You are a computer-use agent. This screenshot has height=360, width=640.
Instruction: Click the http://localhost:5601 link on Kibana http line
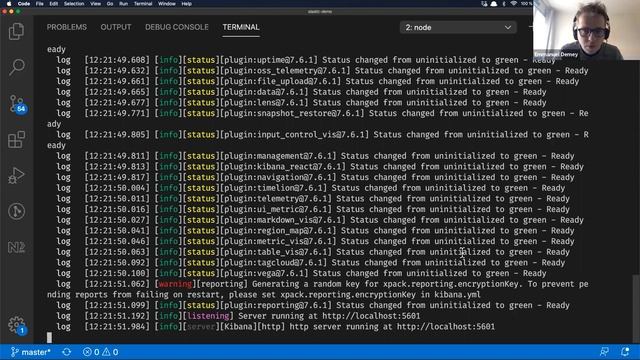pyautogui.click(x=446, y=327)
